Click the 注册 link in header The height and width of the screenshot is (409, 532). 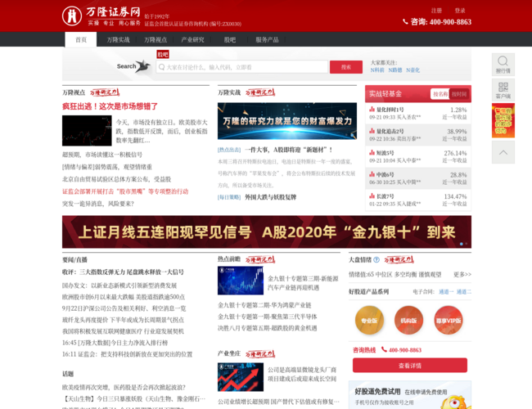436,11
